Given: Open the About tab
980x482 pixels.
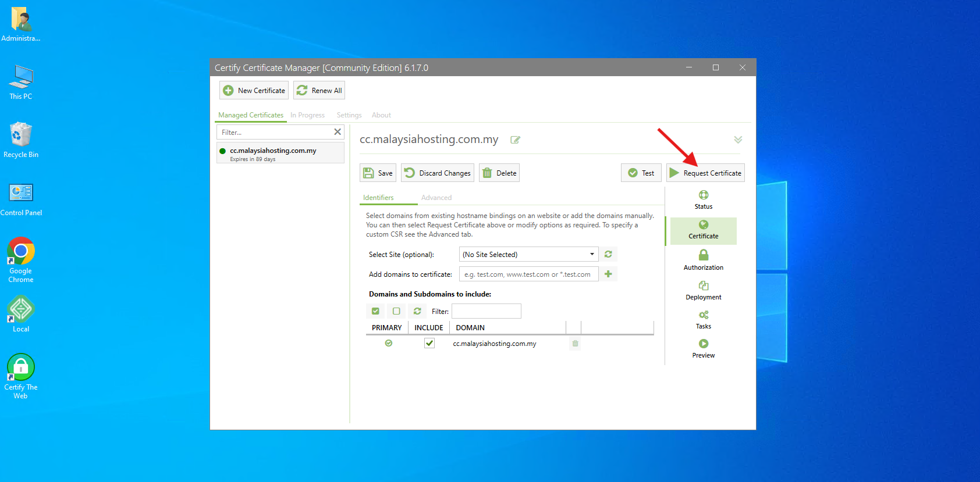Looking at the screenshot, I should tap(381, 115).
